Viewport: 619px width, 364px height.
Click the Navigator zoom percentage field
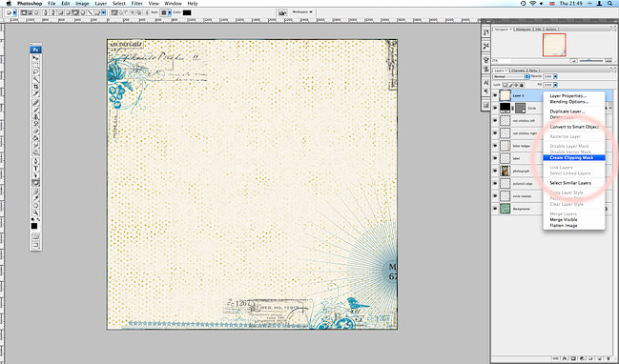(501, 61)
